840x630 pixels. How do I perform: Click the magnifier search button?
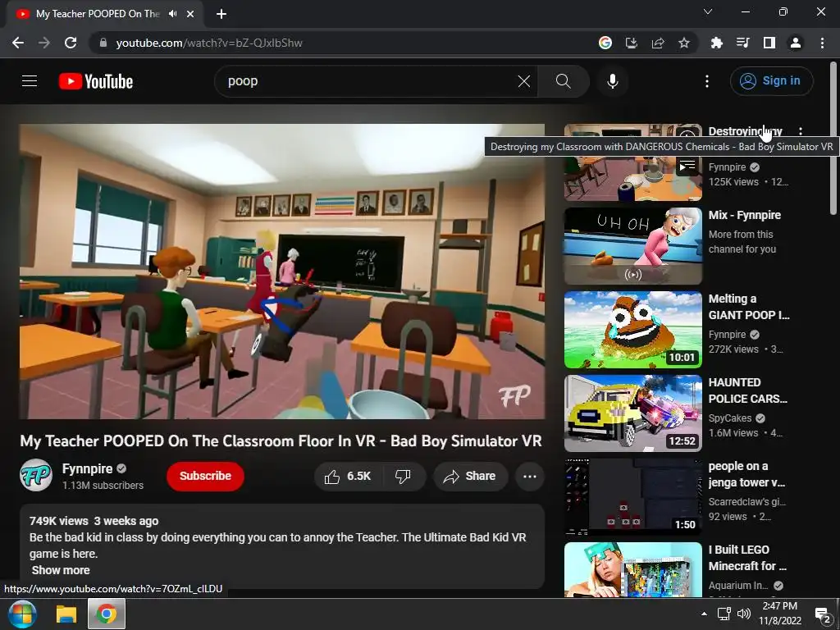pyautogui.click(x=563, y=81)
